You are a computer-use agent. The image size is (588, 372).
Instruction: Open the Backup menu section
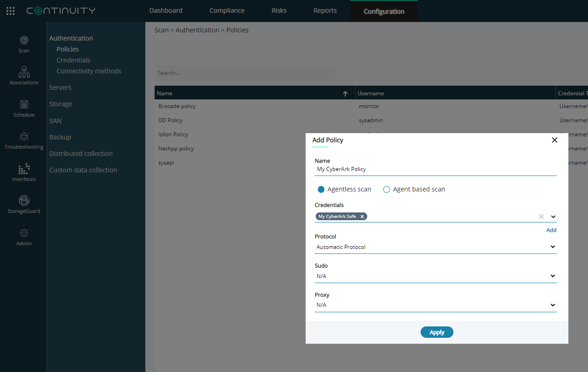pyautogui.click(x=60, y=137)
